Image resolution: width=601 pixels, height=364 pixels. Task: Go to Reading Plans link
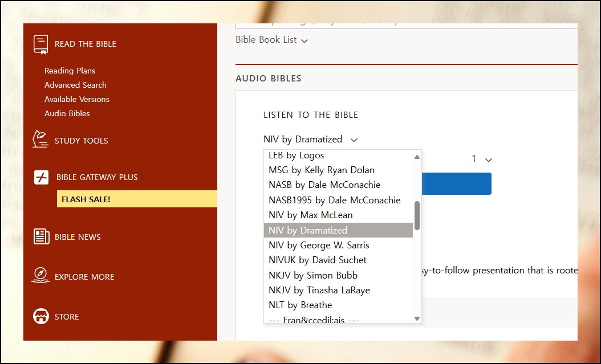point(70,71)
